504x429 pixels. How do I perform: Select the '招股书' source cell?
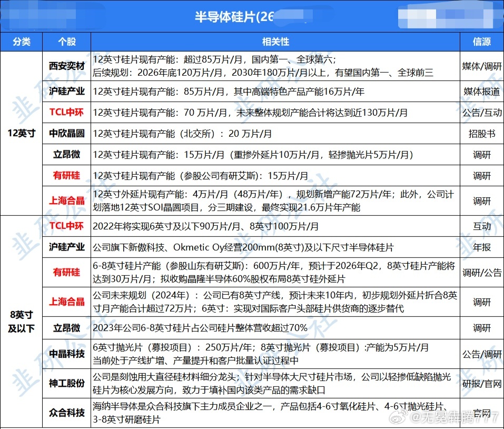(481, 133)
